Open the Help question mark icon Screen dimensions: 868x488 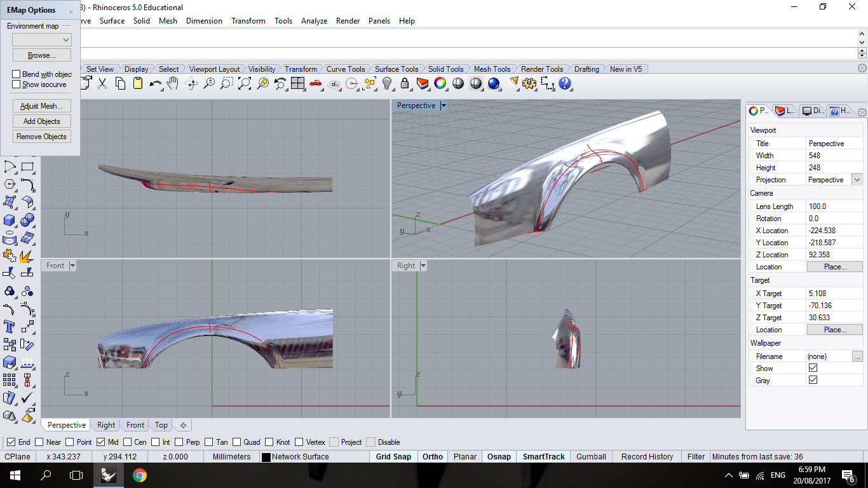pyautogui.click(x=565, y=83)
